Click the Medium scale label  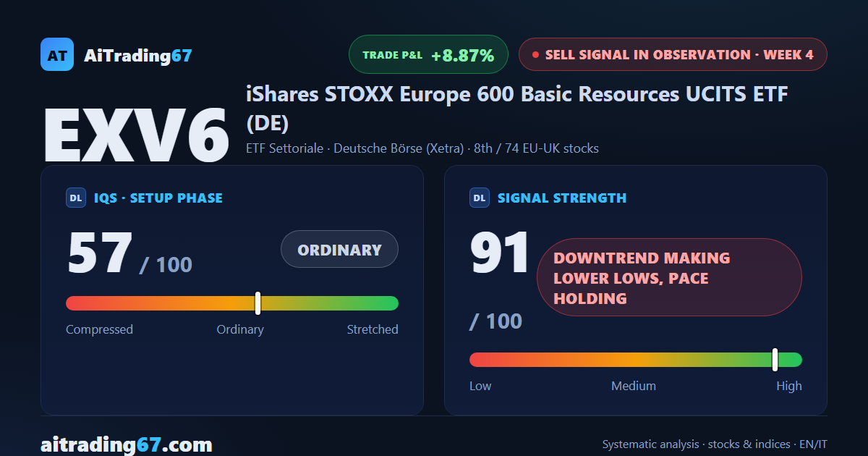pos(634,386)
